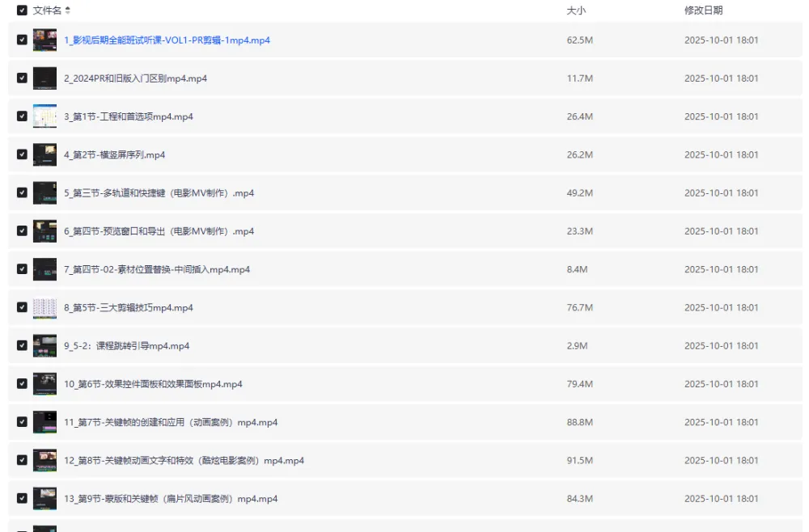Viewport: 809px width, 532px height.
Task: Click the 文件名 column header label
Action: coord(47,11)
